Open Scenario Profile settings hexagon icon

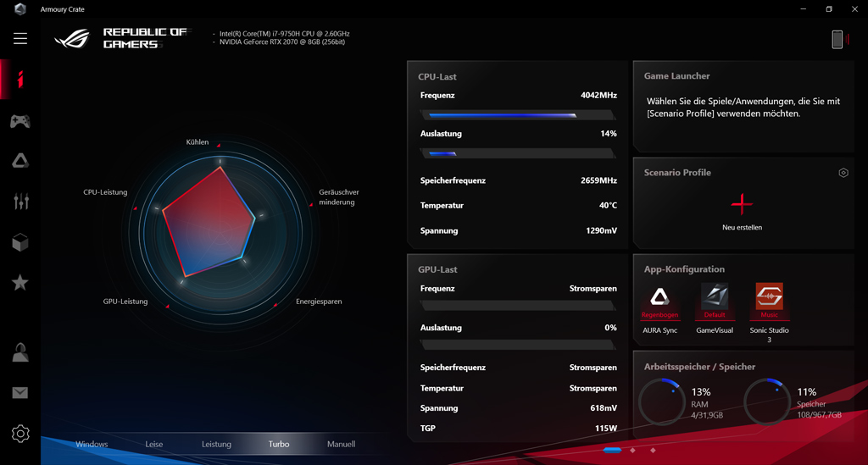[x=843, y=173]
